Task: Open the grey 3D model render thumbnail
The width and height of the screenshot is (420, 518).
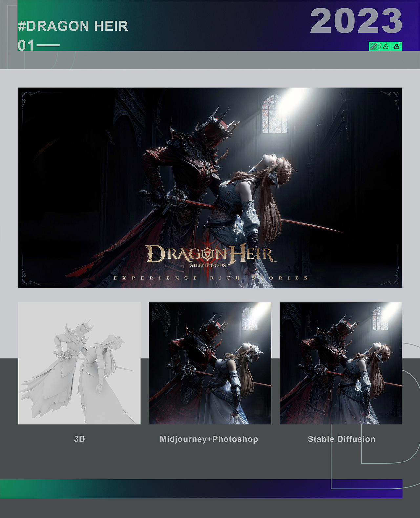Action: tap(79, 363)
